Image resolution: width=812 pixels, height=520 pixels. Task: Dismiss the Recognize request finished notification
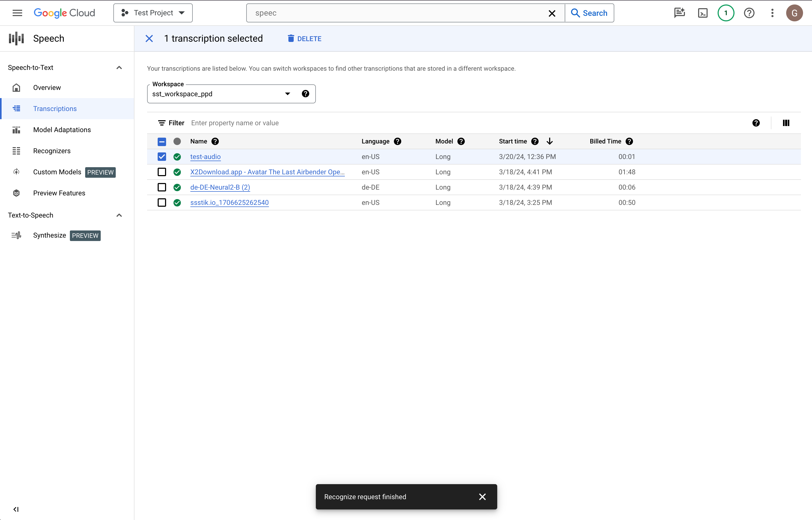point(483,497)
